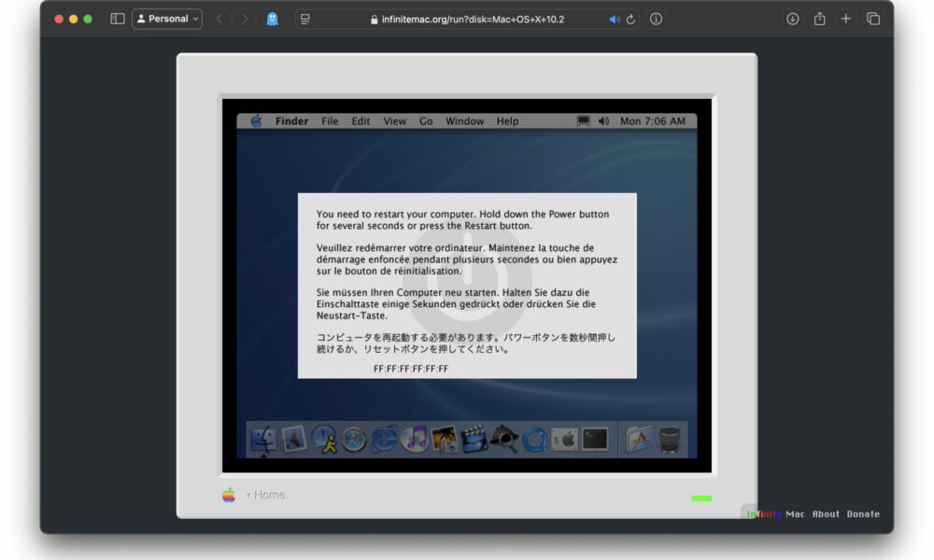Open the Personal profile dropdown

click(x=167, y=19)
